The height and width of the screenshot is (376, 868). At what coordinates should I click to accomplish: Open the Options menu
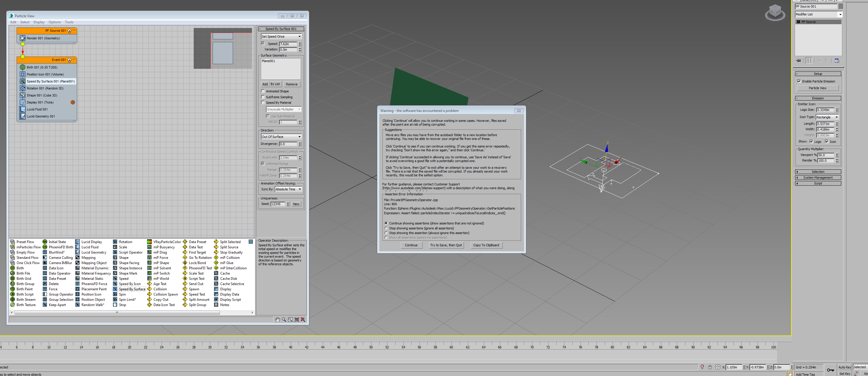point(54,22)
